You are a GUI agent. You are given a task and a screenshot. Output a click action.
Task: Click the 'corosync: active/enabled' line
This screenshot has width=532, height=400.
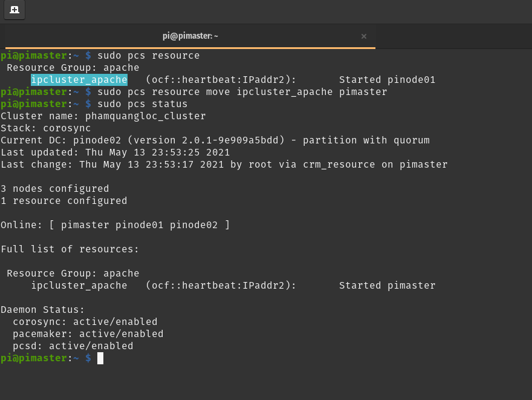(85, 322)
